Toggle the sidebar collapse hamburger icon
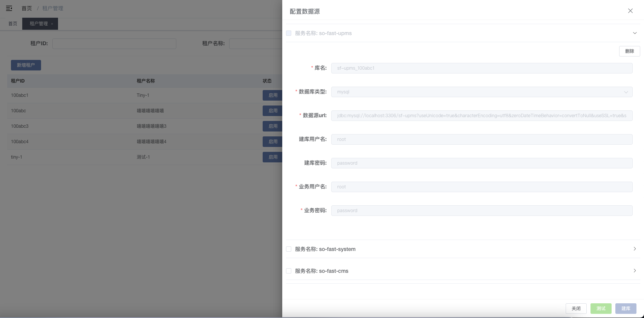Image resolution: width=644 pixels, height=318 pixels. (x=9, y=8)
